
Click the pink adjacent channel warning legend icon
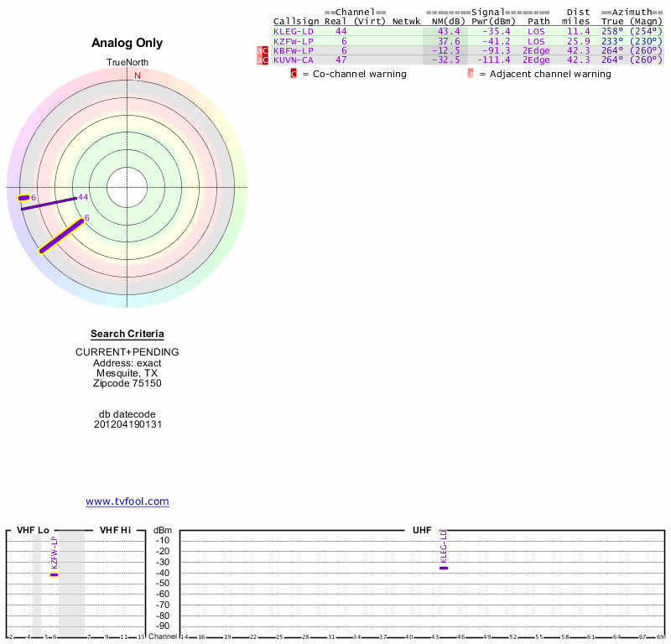(x=471, y=74)
